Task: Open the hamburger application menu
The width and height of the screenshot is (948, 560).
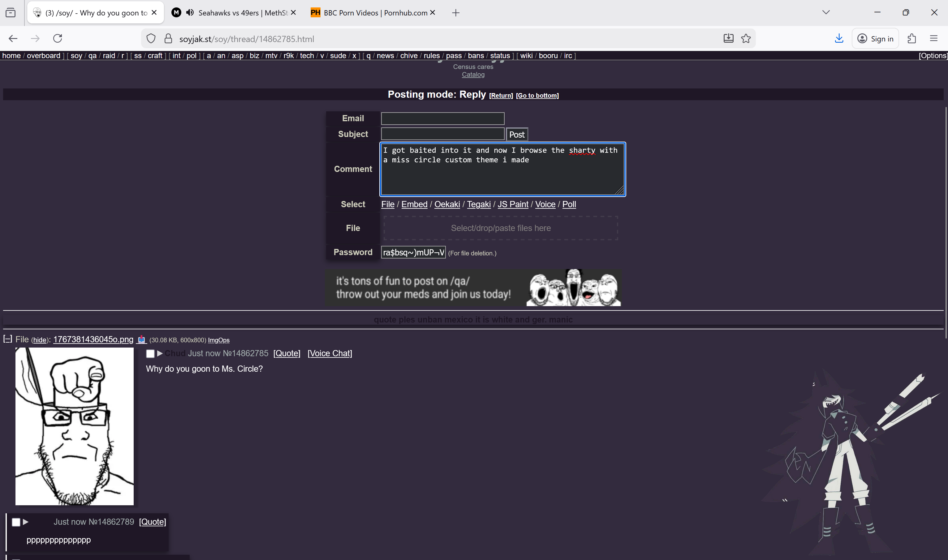Action: [934, 38]
